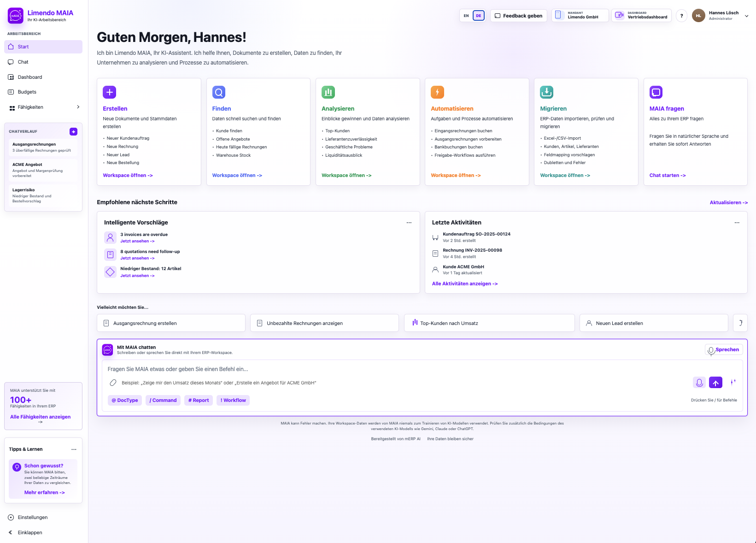756x543 pixels.
Task: Open Intelligente Vorschläge three-dot menu
Action: [409, 223]
